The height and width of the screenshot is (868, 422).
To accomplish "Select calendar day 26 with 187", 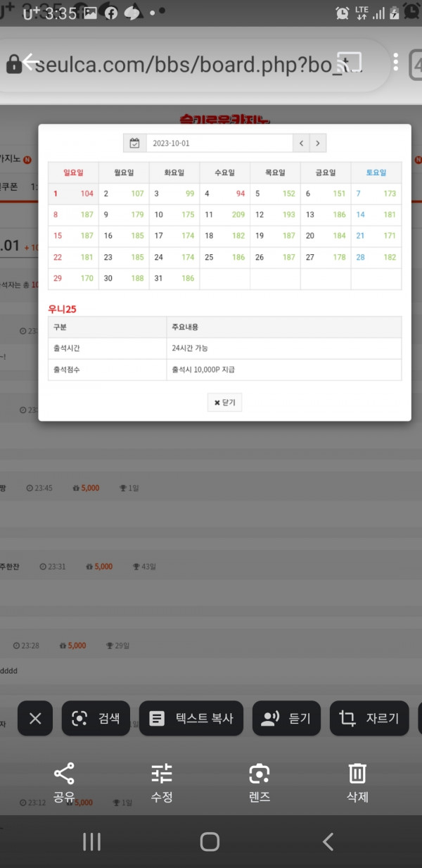I will pyautogui.click(x=275, y=257).
